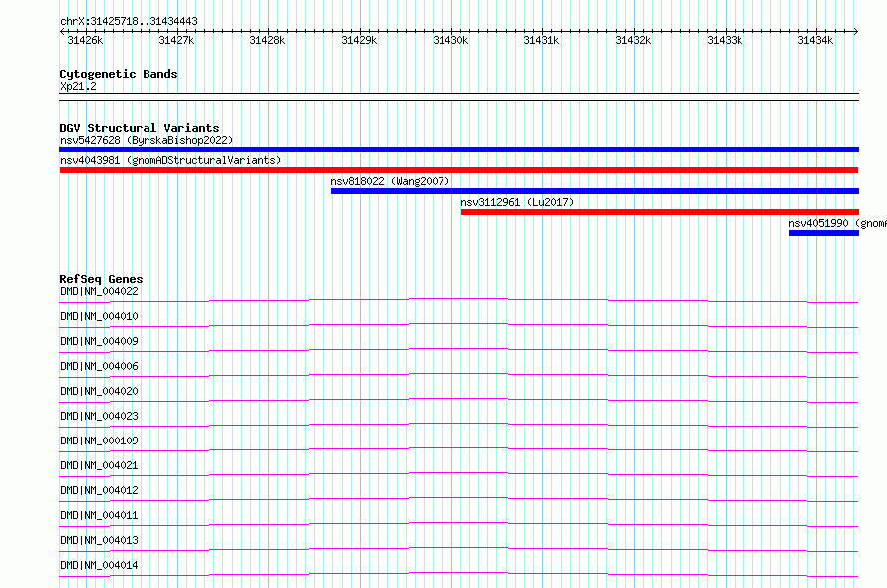
Task: Select the red nsv4043981 variant bar
Action: 458,170
